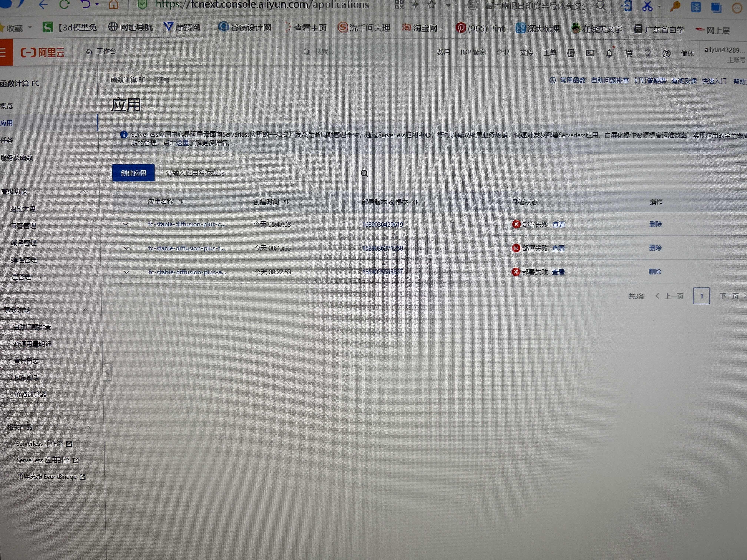Screen dimensions: 747x560
Task: Expand row fc-stable-diffusion-plus-t...
Action: pos(126,248)
